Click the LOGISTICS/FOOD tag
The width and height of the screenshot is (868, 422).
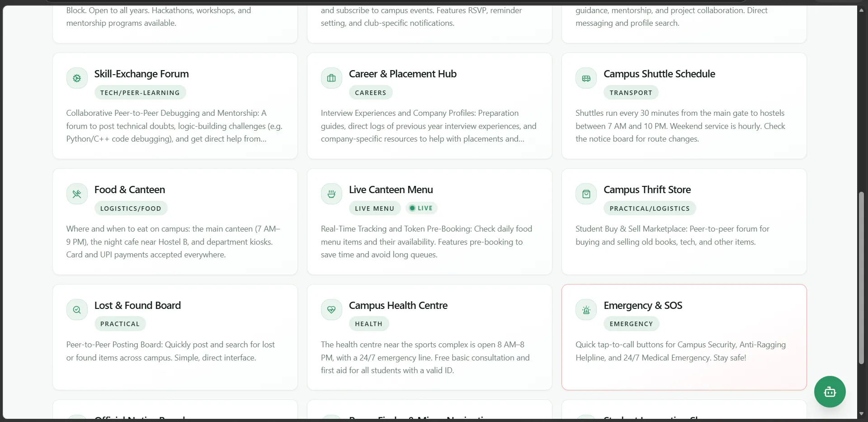click(131, 209)
